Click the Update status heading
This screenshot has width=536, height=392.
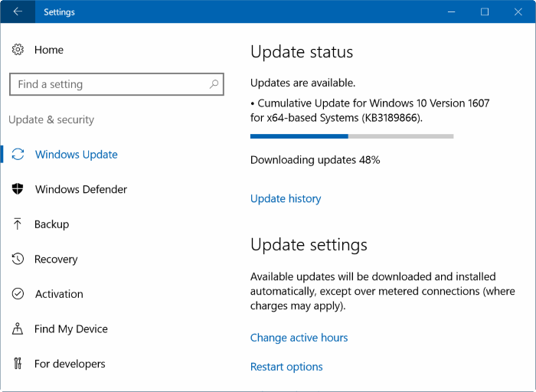pos(302,52)
